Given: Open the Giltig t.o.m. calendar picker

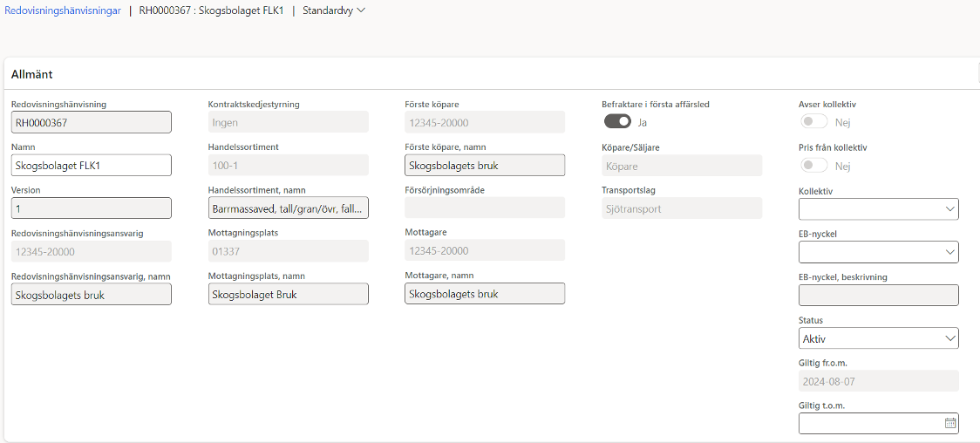Looking at the screenshot, I should pyautogui.click(x=950, y=423).
